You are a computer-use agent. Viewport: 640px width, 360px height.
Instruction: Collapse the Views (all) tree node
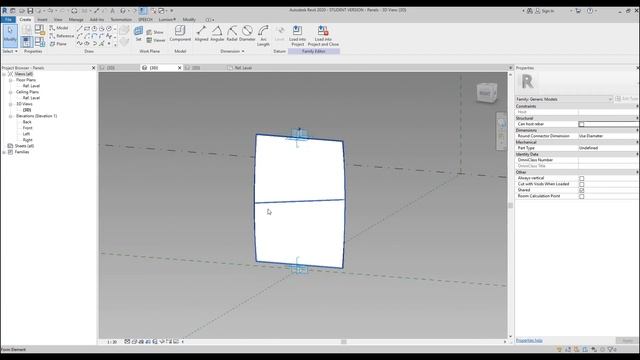tap(4, 74)
